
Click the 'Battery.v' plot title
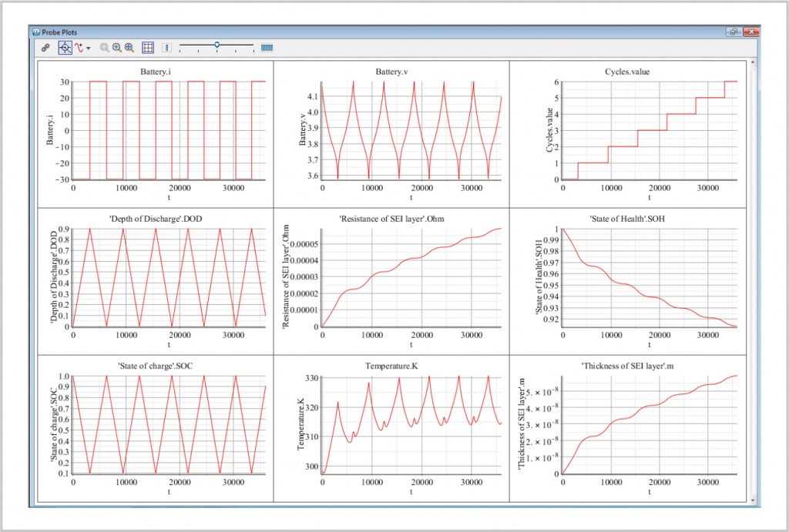(391, 72)
